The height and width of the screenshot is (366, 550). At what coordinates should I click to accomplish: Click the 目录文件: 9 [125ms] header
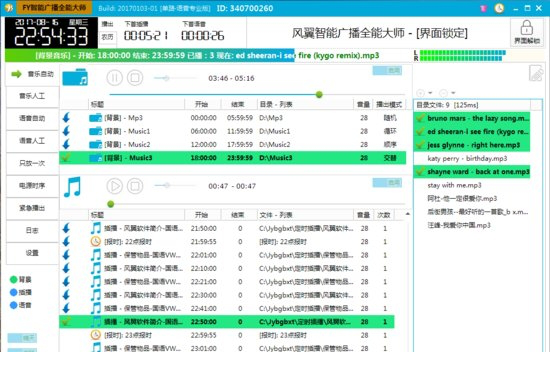[472, 105]
